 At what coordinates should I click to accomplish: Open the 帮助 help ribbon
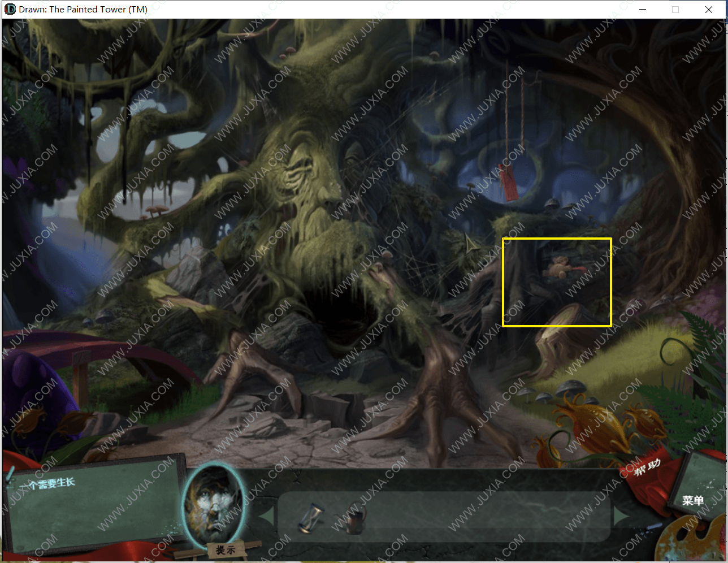point(648,467)
